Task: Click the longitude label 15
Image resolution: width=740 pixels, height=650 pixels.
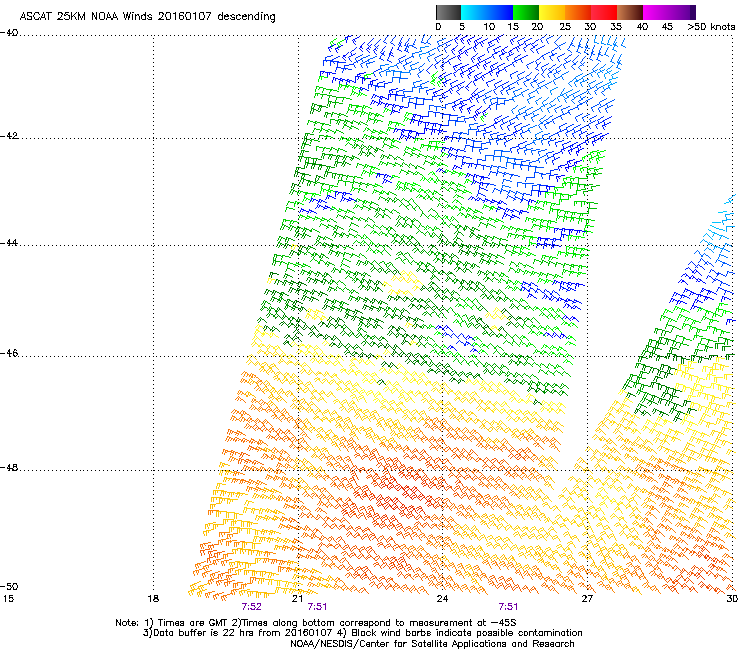Action: 8,599
